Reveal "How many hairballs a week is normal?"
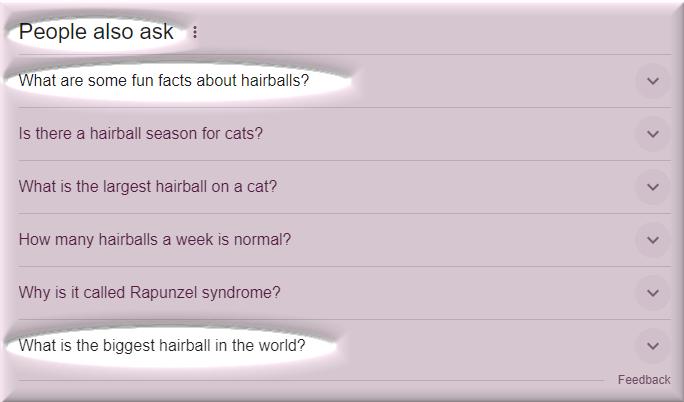684x402 pixels. click(155, 240)
